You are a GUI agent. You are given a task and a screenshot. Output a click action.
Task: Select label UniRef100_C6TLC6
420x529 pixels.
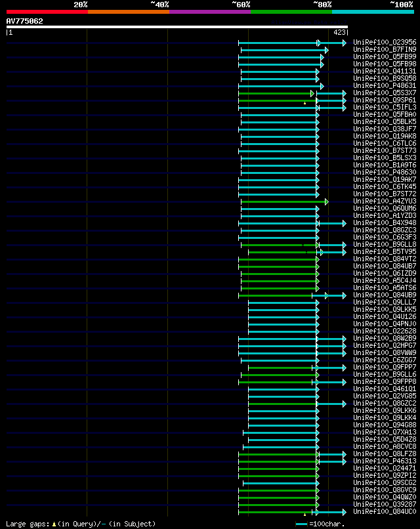coord(385,143)
